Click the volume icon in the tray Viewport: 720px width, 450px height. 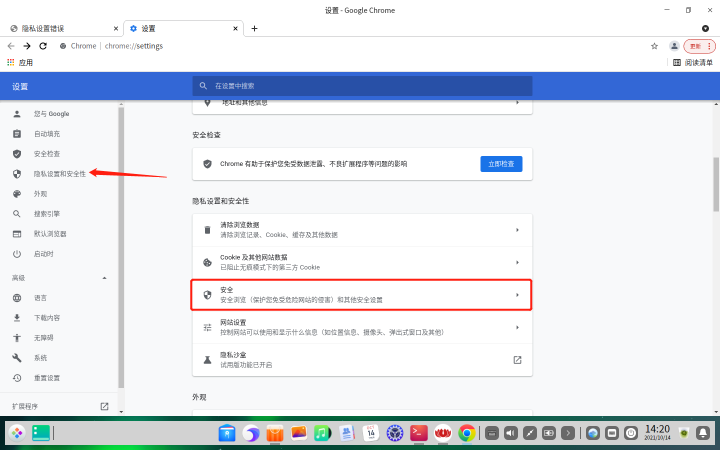tap(511, 433)
